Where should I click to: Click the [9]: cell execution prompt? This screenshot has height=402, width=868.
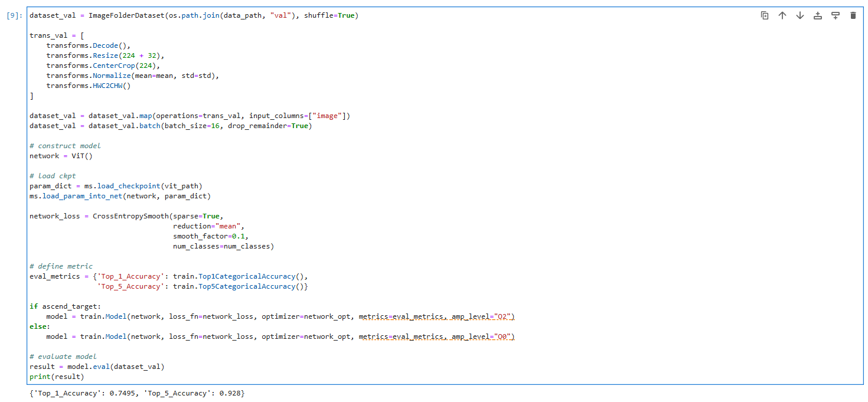pos(15,15)
